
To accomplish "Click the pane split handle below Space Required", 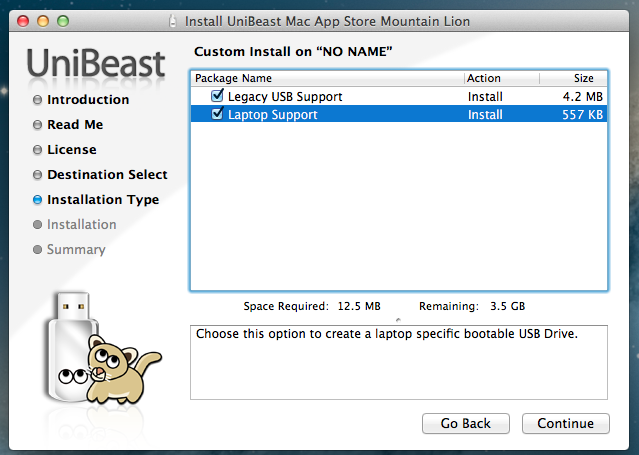I will pyautogui.click(x=398, y=320).
